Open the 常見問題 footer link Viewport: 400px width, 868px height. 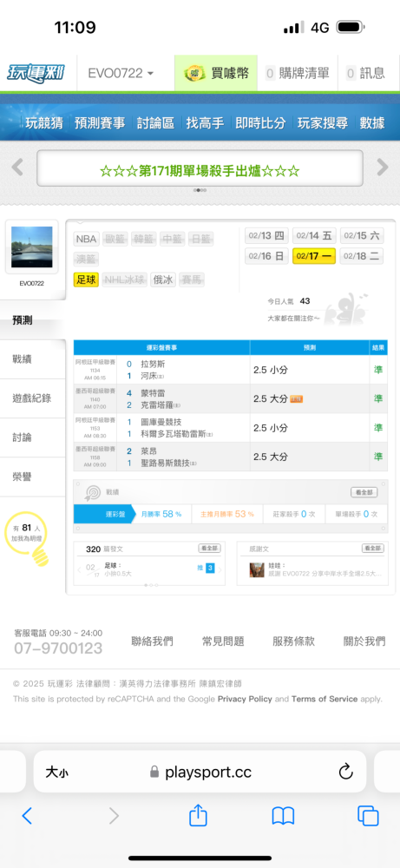[x=223, y=641]
